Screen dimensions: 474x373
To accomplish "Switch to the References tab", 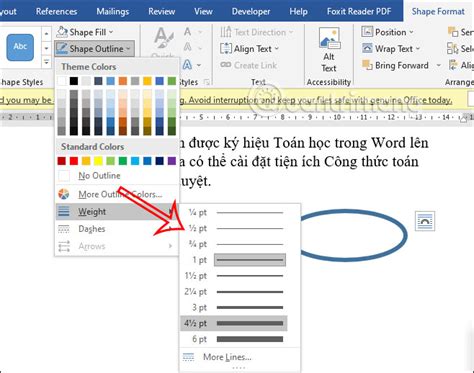I will 56,12.
